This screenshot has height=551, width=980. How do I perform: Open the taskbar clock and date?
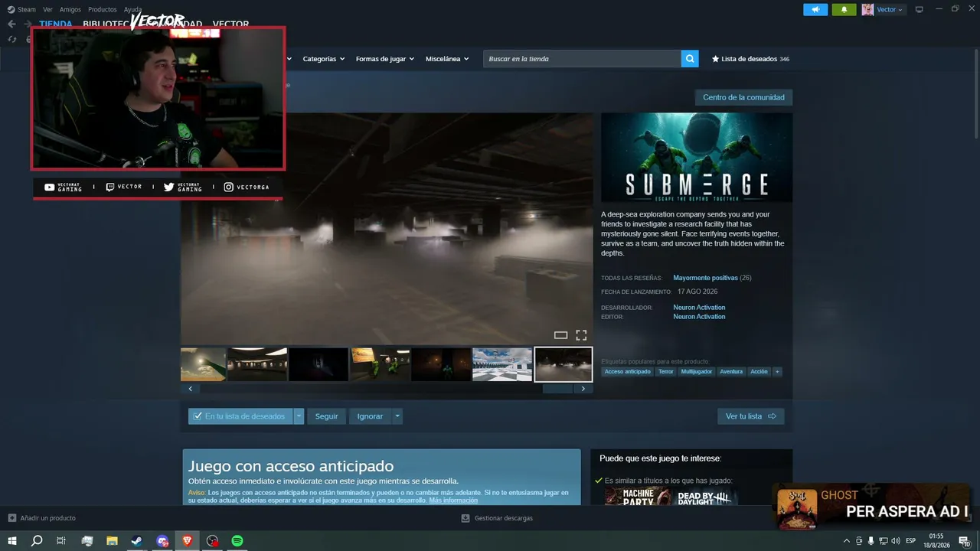pyautogui.click(x=936, y=540)
